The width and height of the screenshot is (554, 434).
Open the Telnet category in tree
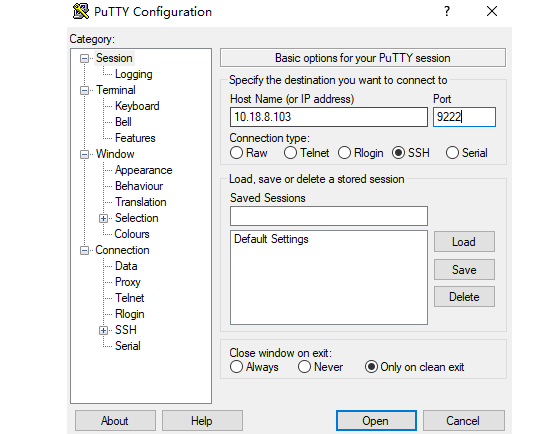pos(130,298)
